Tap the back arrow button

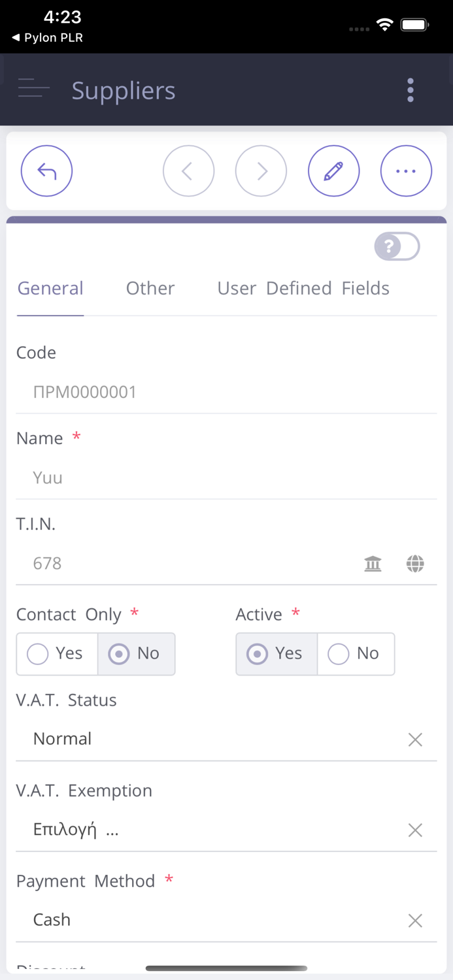[x=46, y=171]
